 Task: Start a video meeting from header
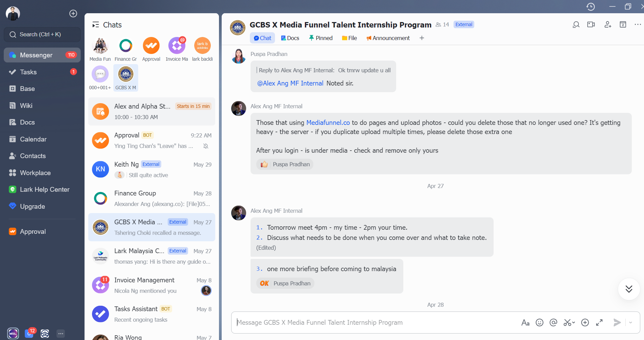(591, 24)
